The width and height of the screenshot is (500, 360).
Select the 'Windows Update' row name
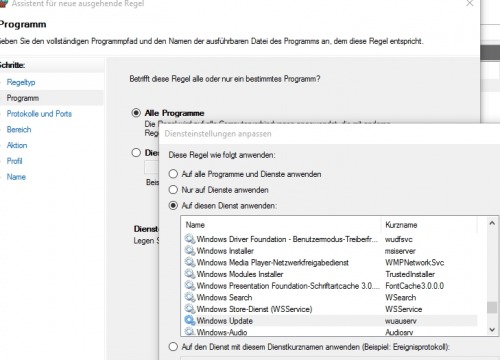point(225,321)
